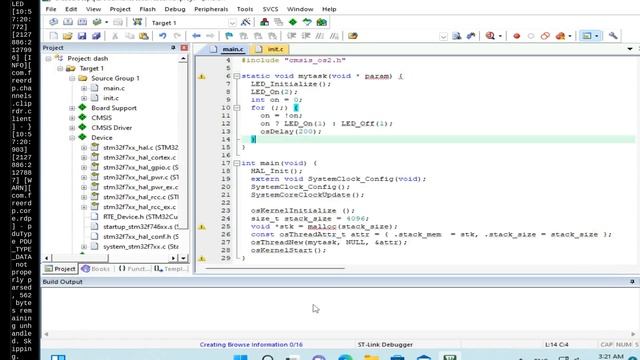Viewport: 640px width, 360px height.
Task: Click the Find text icon beside search box
Action: pos(457,36)
